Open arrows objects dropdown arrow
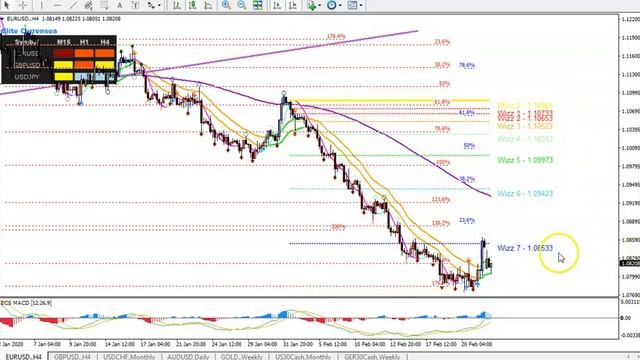Viewport: 640px width, 360px height. click(159, 5)
